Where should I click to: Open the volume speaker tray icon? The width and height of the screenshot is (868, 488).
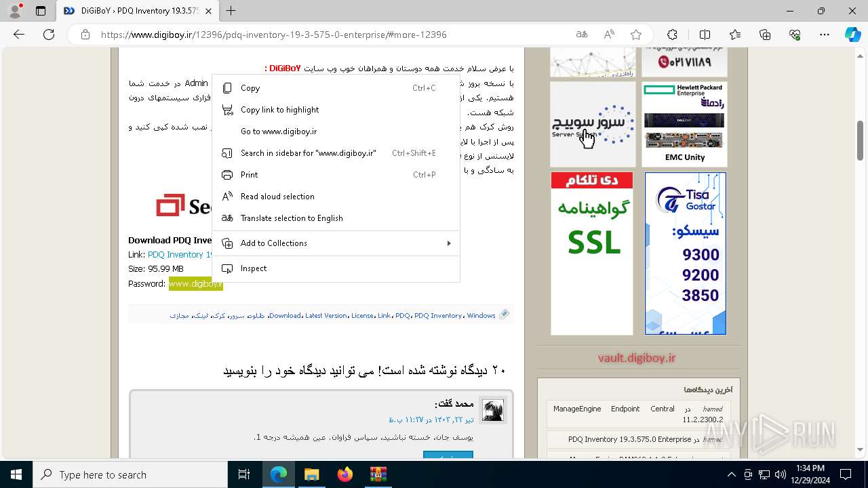coord(780,474)
